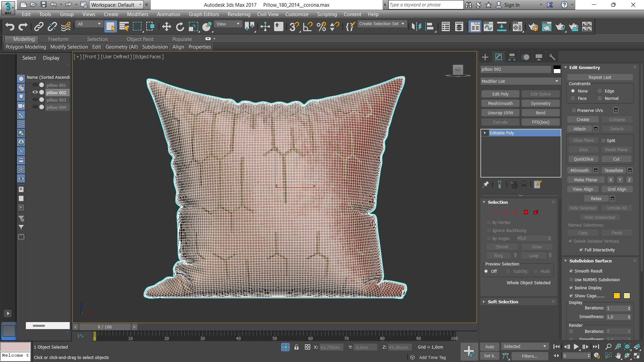Click the Pin Stack icon
644x362 pixels.
[x=485, y=184]
